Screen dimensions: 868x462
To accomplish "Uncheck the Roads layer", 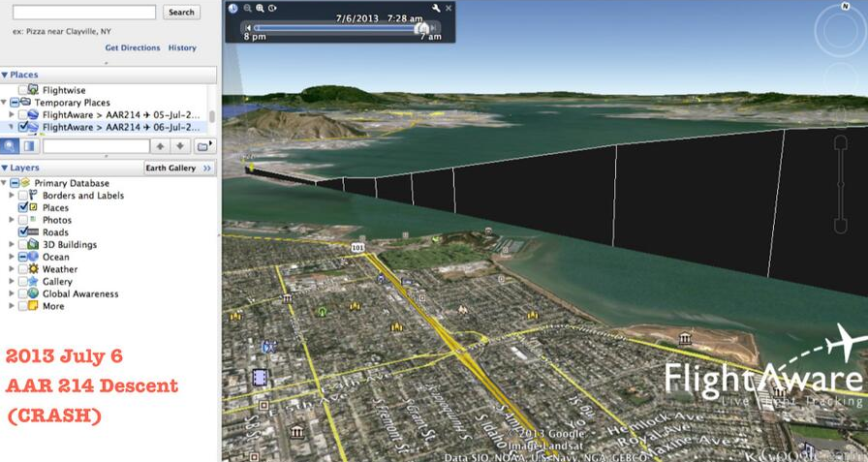I will 23,232.
